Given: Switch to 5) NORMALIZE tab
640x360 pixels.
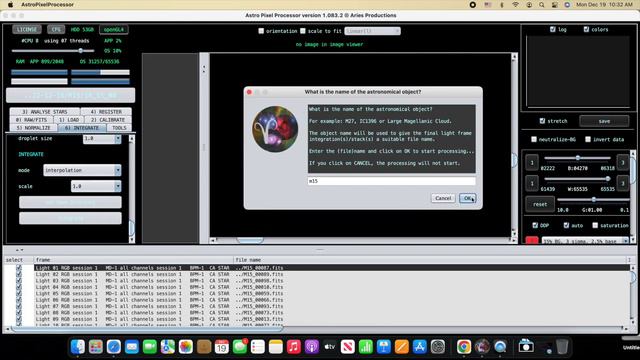Looking at the screenshot, I should (33, 128).
